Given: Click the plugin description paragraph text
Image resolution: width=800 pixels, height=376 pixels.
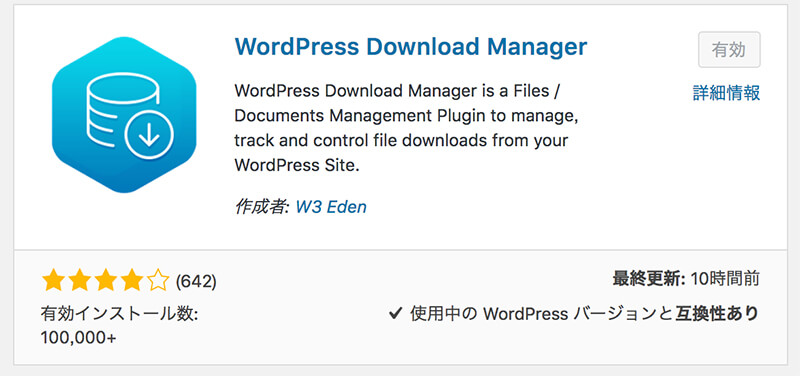Looking at the screenshot, I should tap(406, 128).
